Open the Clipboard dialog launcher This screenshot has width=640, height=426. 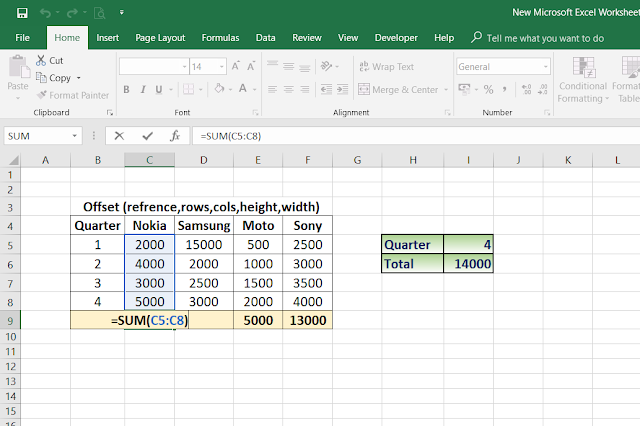pos(109,112)
